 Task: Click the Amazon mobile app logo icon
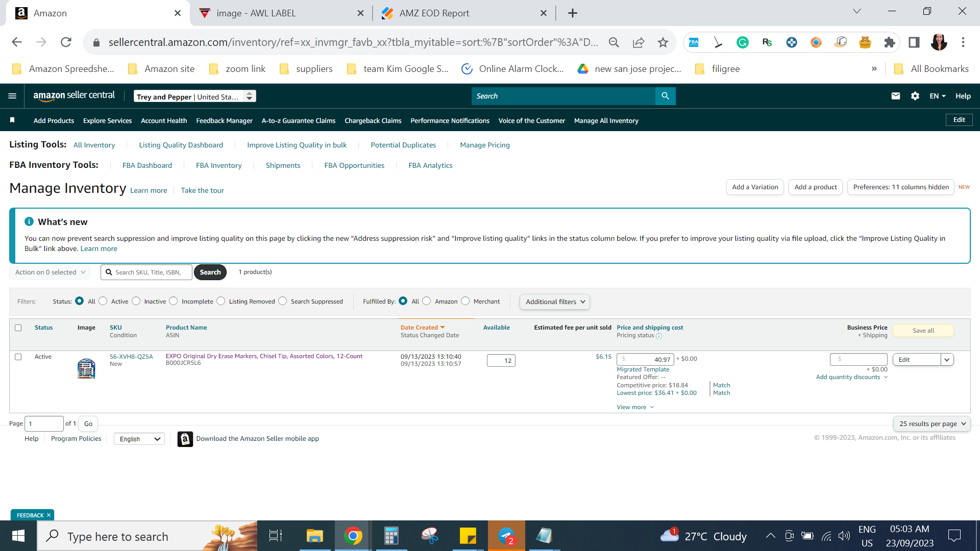[x=185, y=439]
